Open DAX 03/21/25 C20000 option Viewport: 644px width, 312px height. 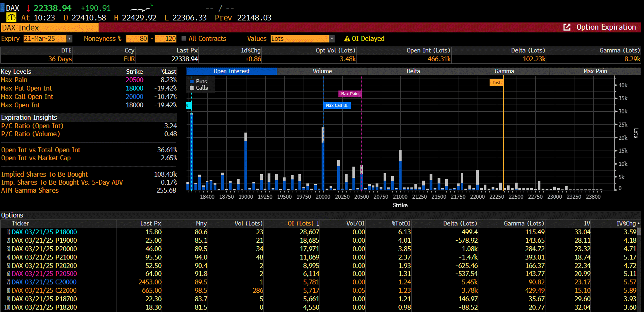click(44, 282)
